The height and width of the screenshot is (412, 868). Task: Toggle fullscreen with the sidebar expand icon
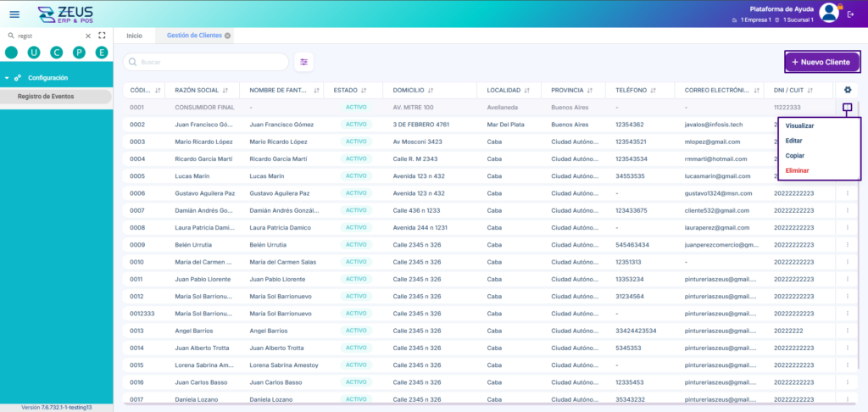[102, 36]
